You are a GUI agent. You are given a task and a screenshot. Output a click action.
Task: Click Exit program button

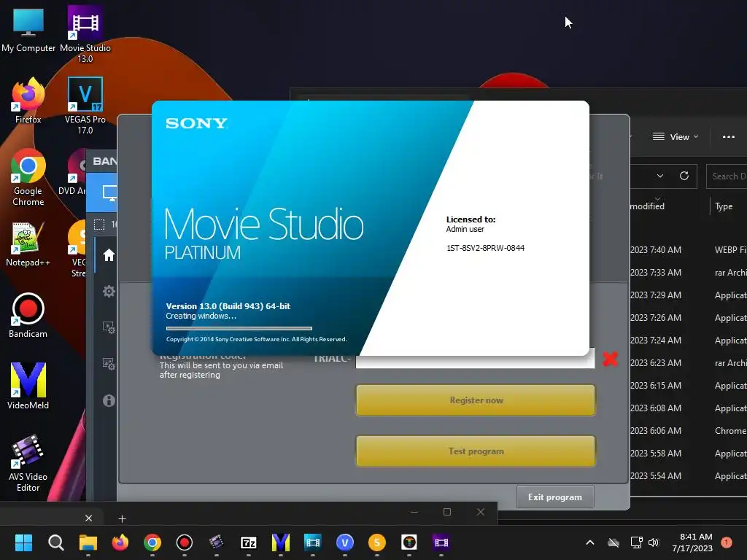pyautogui.click(x=555, y=497)
